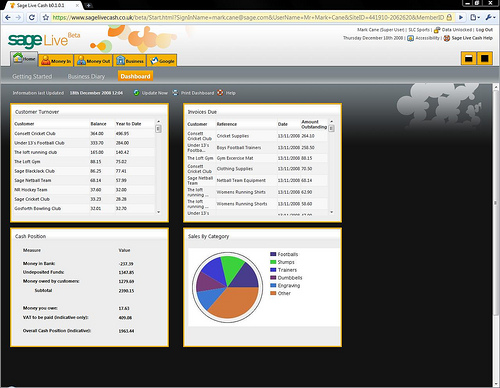Screen dimensions: 500x388
Task: Switch to Business Diary sub-tab
Action: 86,76
